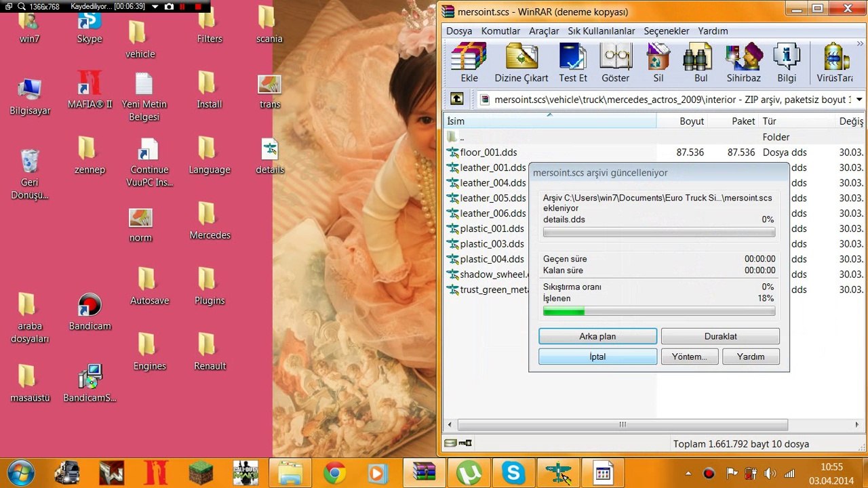
Task: Select the Bilgisayar desktop icon
Action: (x=30, y=97)
